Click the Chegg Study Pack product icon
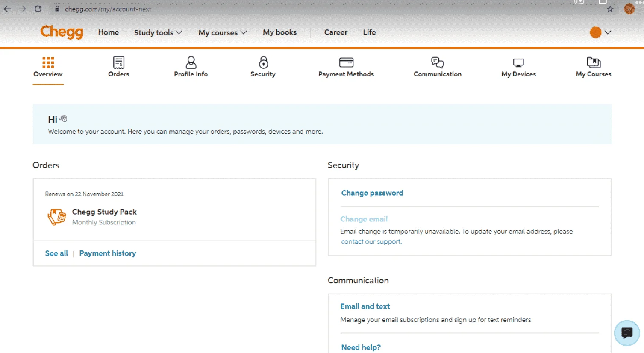This screenshot has height=353, width=644. tap(57, 217)
